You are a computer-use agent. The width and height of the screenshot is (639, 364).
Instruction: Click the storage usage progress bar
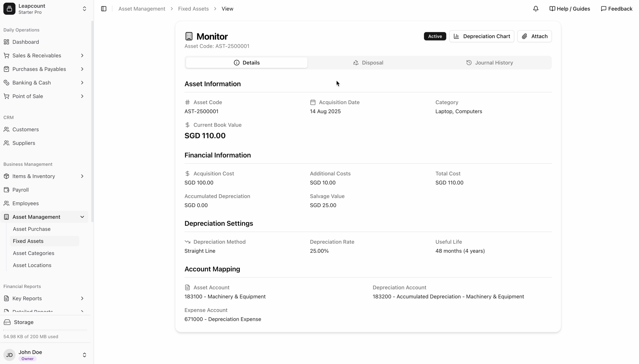click(x=45, y=330)
